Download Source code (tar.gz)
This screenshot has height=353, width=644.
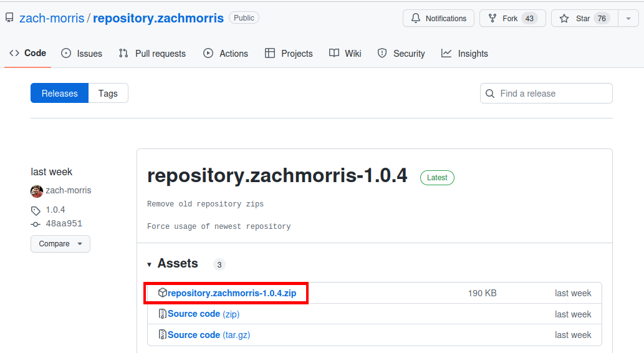[209, 335]
